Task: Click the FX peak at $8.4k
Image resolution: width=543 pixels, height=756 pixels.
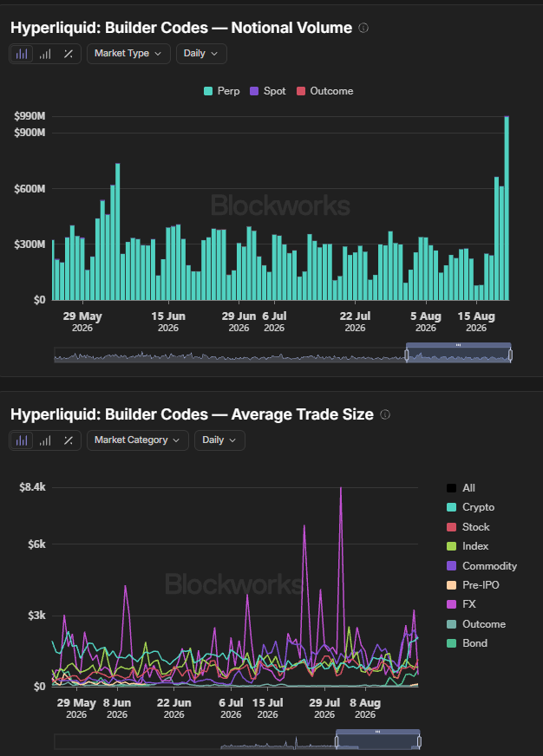Action: (x=341, y=488)
